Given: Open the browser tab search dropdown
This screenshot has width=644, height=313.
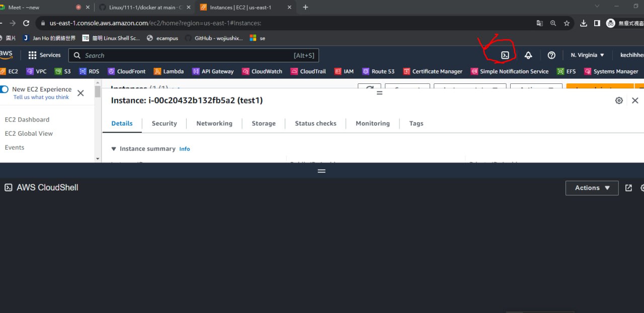Looking at the screenshot, I should 597,7.
